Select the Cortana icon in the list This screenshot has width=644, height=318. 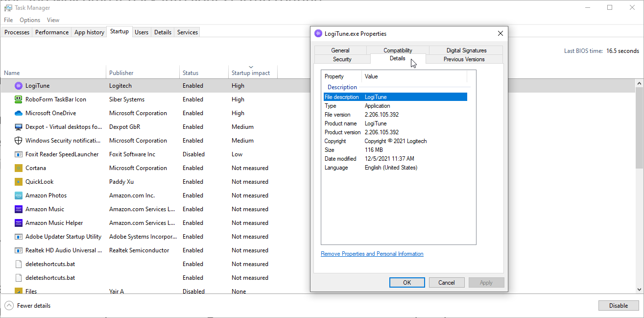19,168
